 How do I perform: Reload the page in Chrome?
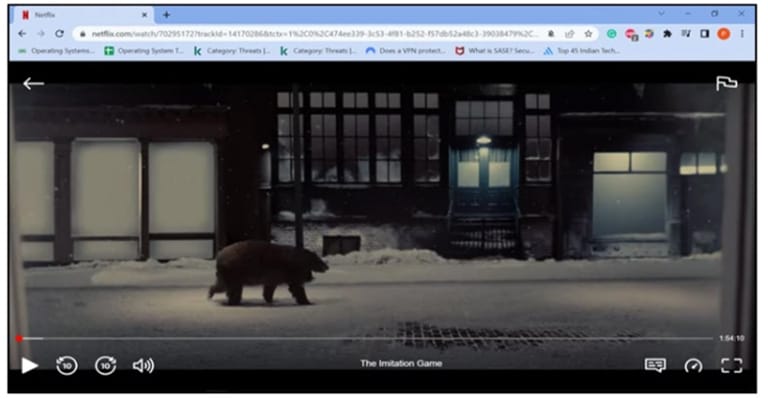(59, 33)
